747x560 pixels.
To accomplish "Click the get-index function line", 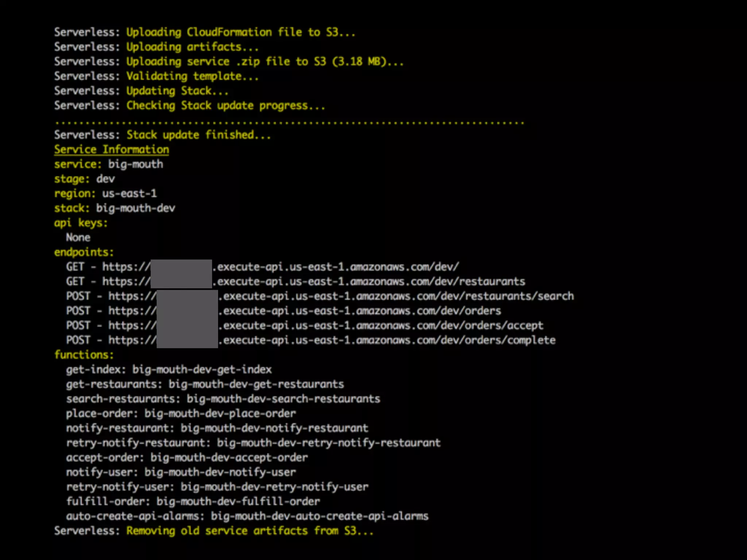I will tap(169, 369).
